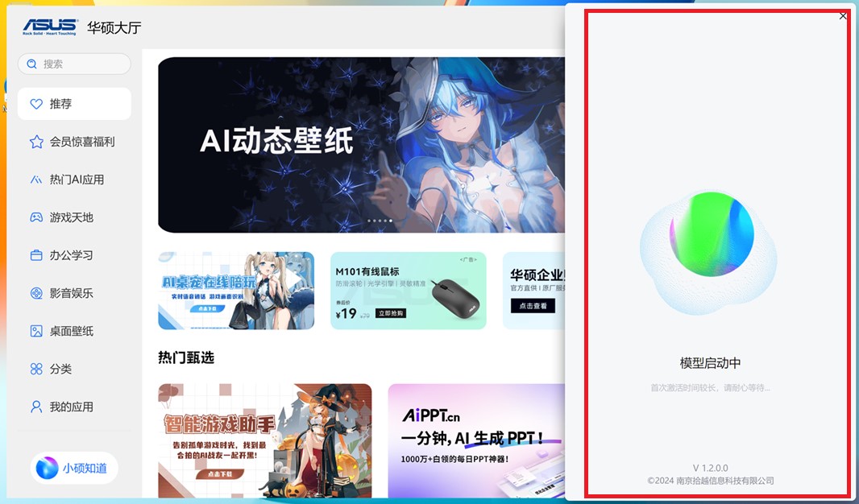
Task: Open 热门AI应用 sidebar icon
Action: [36, 180]
